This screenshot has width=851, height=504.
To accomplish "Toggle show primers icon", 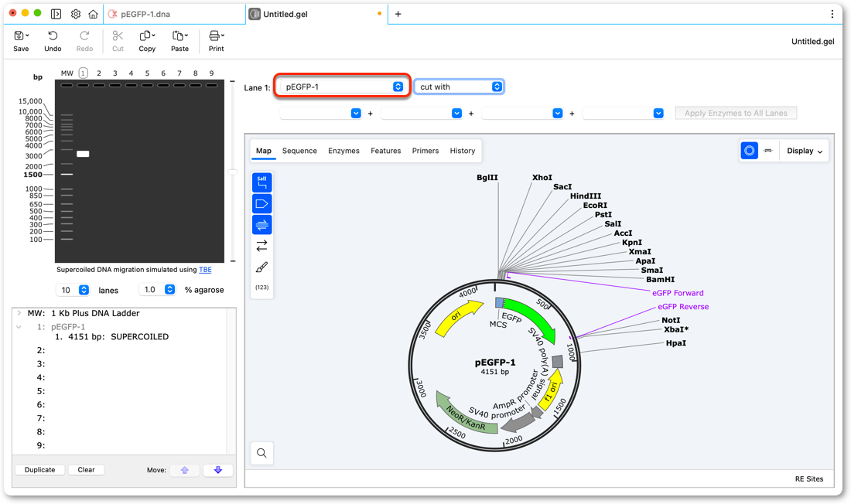I will coord(262,224).
